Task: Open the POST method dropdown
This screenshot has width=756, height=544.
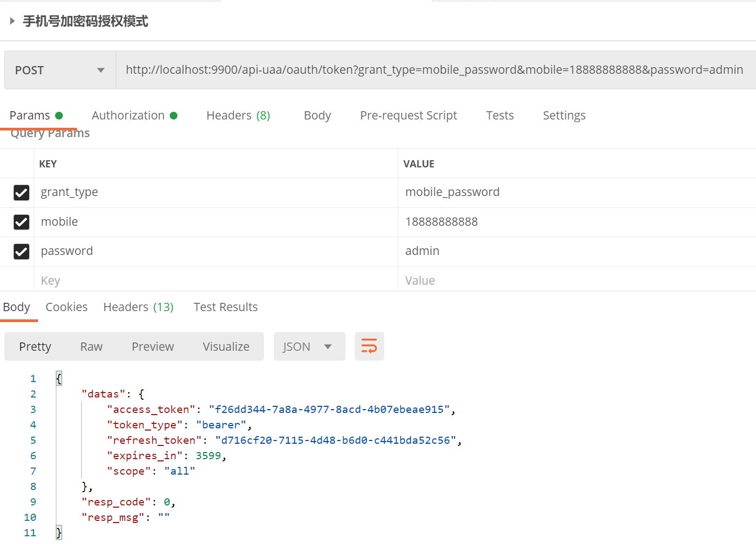Action: pos(60,70)
